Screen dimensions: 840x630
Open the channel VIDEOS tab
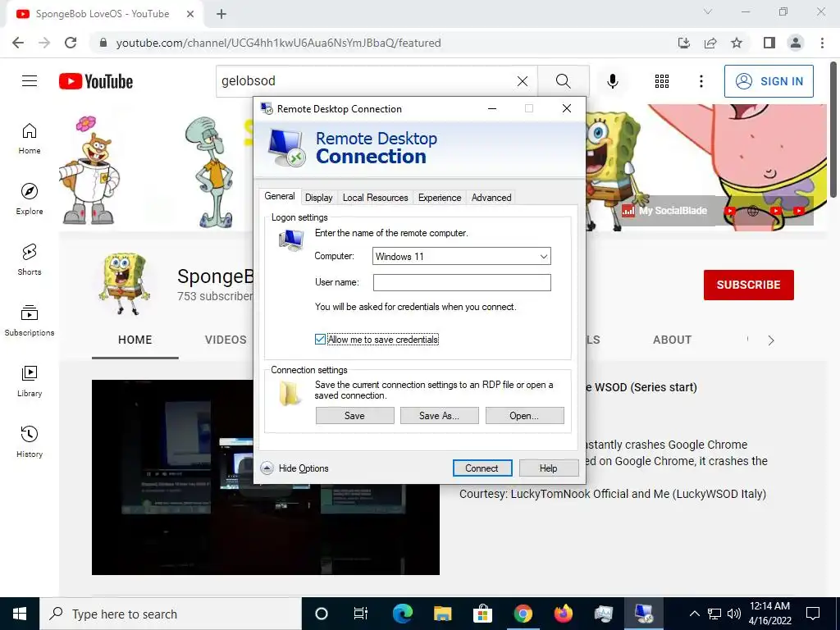[x=226, y=340]
